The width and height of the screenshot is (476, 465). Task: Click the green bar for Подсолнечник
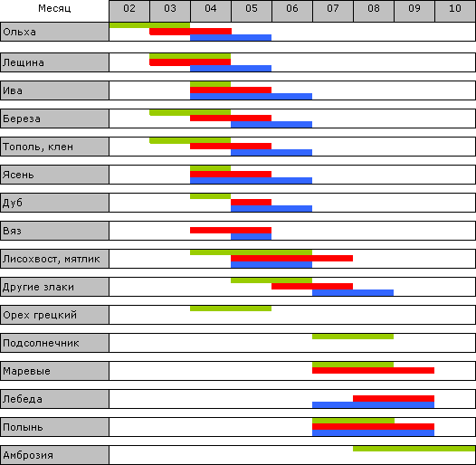point(353,337)
